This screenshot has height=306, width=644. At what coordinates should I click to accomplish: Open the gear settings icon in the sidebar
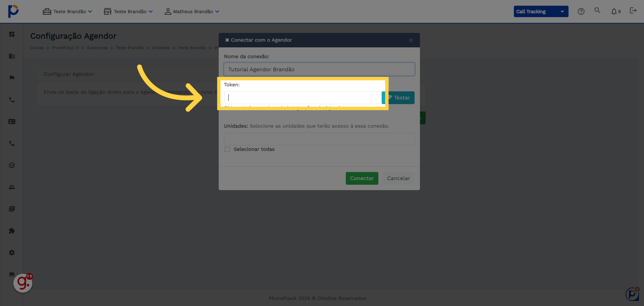[x=12, y=253]
